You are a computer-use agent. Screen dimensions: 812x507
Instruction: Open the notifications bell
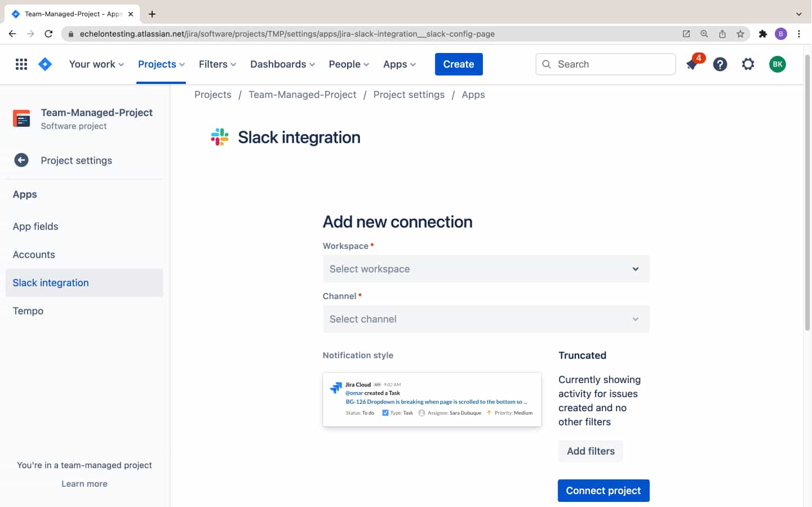point(692,64)
